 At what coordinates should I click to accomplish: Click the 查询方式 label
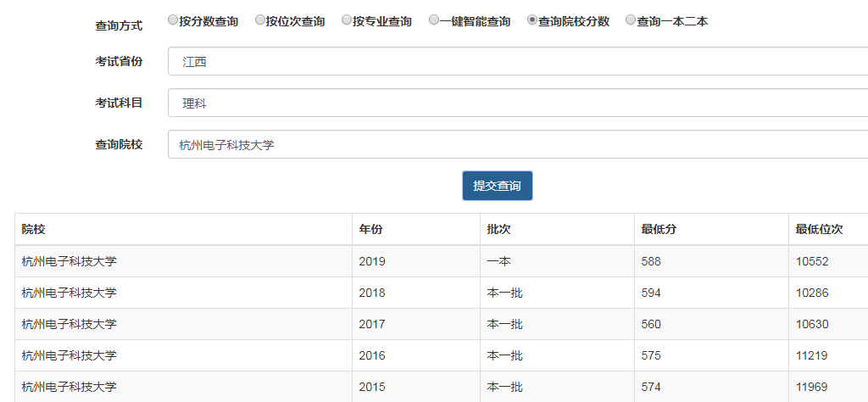click(119, 25)
